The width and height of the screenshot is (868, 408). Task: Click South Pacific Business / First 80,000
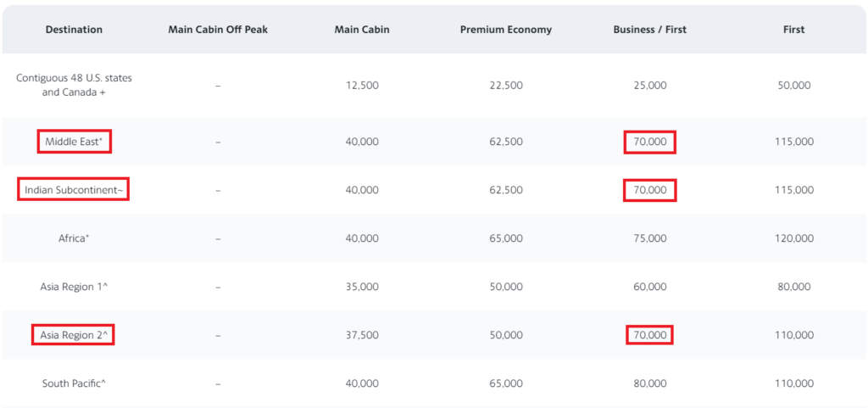(650, 383)
